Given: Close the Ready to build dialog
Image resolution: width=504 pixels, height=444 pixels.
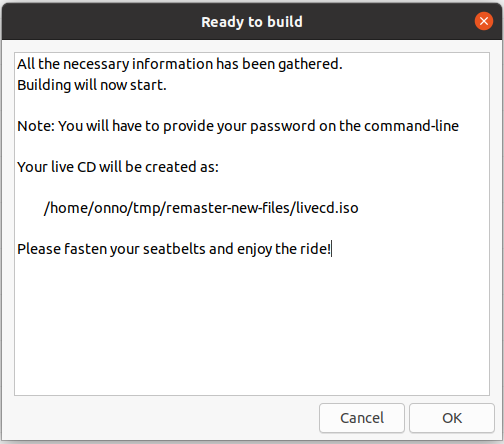Looking at the screenshot, I should pyautogui.click(x=484, y=21).
